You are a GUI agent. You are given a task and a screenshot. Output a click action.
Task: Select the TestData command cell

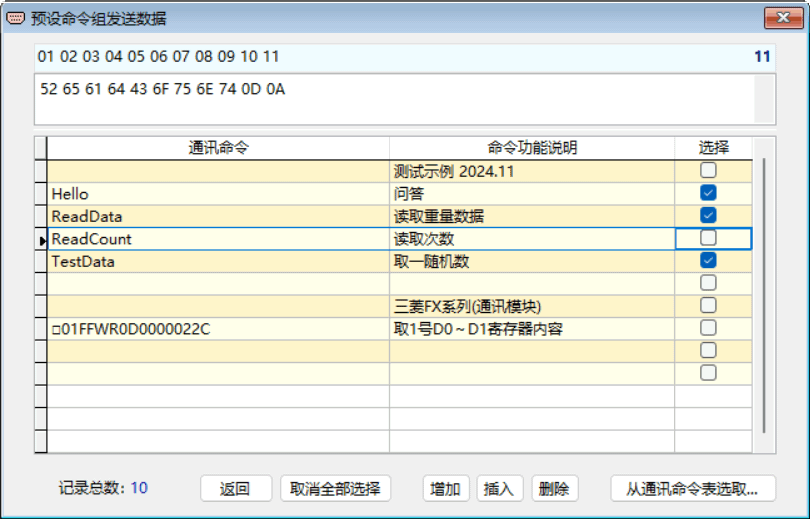(x=218, y=261)
